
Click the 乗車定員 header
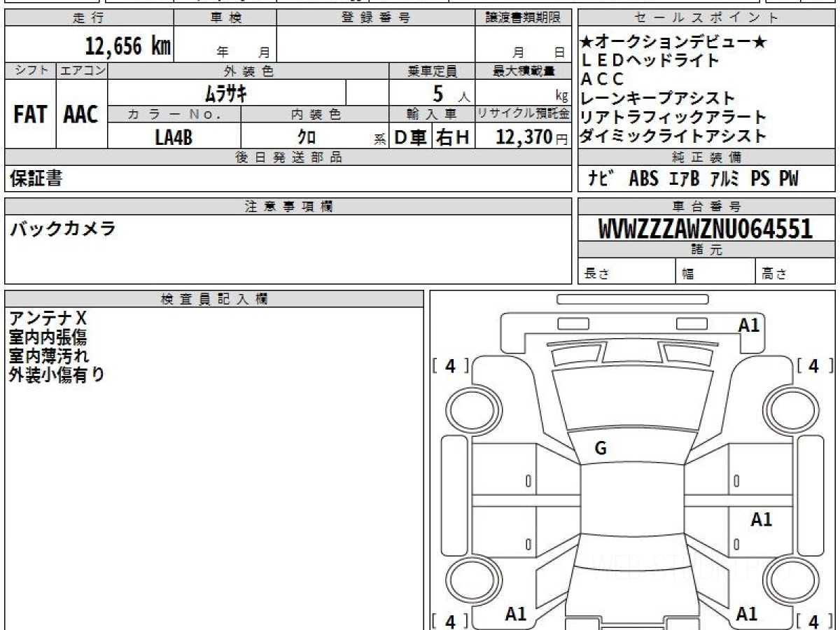pyautogui.click(x=432, y=71)
